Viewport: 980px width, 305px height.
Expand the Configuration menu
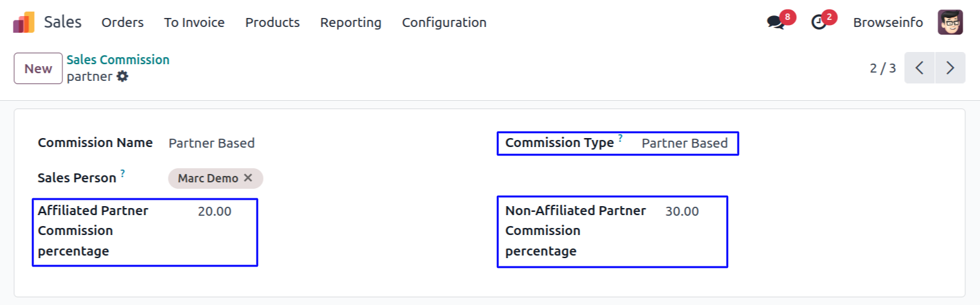click(x=444, y=22)
